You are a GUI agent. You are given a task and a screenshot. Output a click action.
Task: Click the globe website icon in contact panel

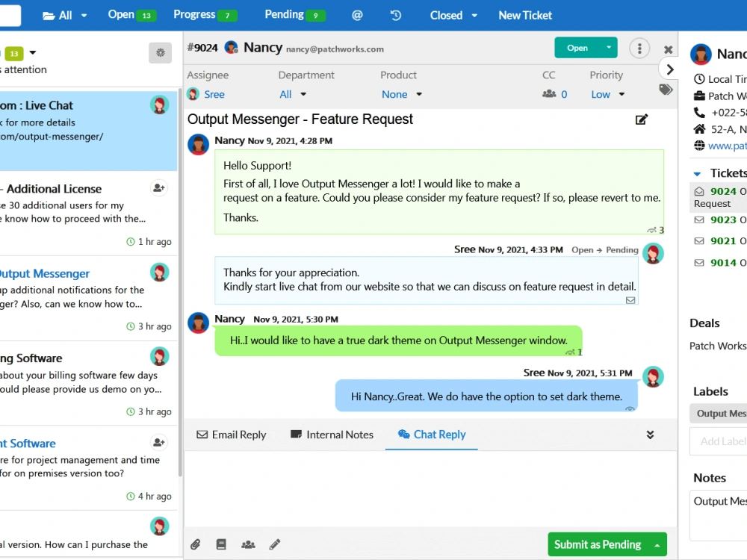coord(699,146)
